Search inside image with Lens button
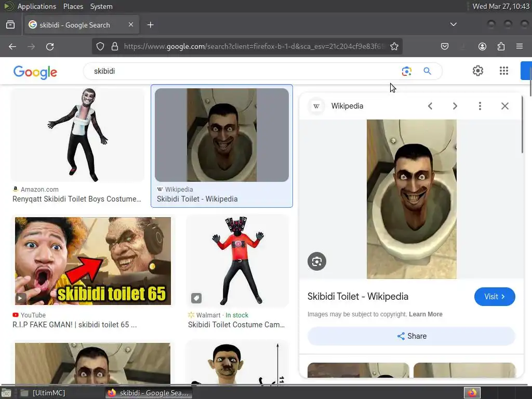This screenshot has height=399, width=532. click(317, 261)
